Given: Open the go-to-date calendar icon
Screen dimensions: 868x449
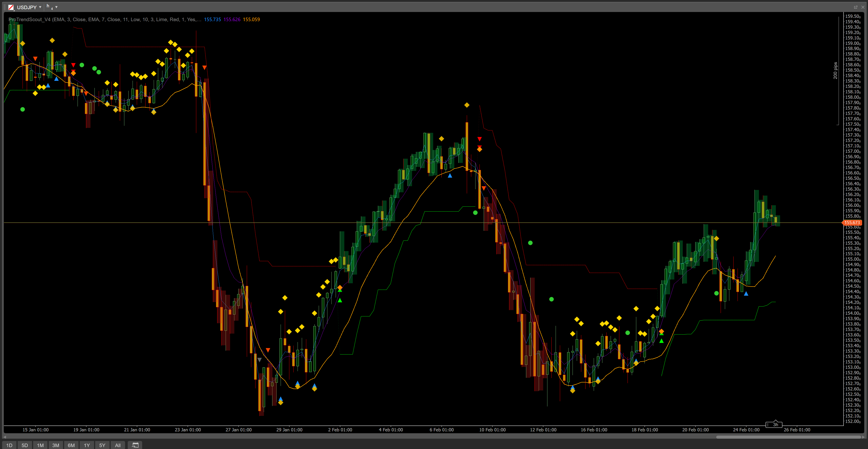Looking at the screenshot, I should (x=135, y=445).
